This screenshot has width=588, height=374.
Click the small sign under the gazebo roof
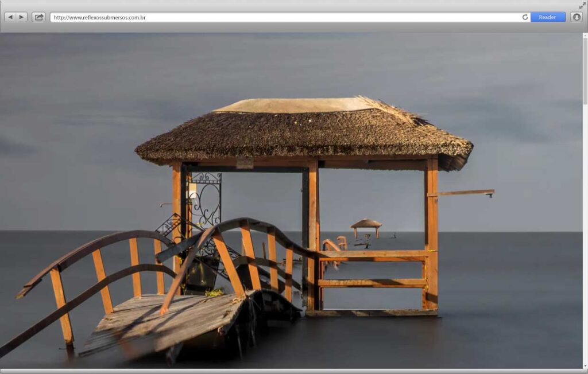point(245,163)
